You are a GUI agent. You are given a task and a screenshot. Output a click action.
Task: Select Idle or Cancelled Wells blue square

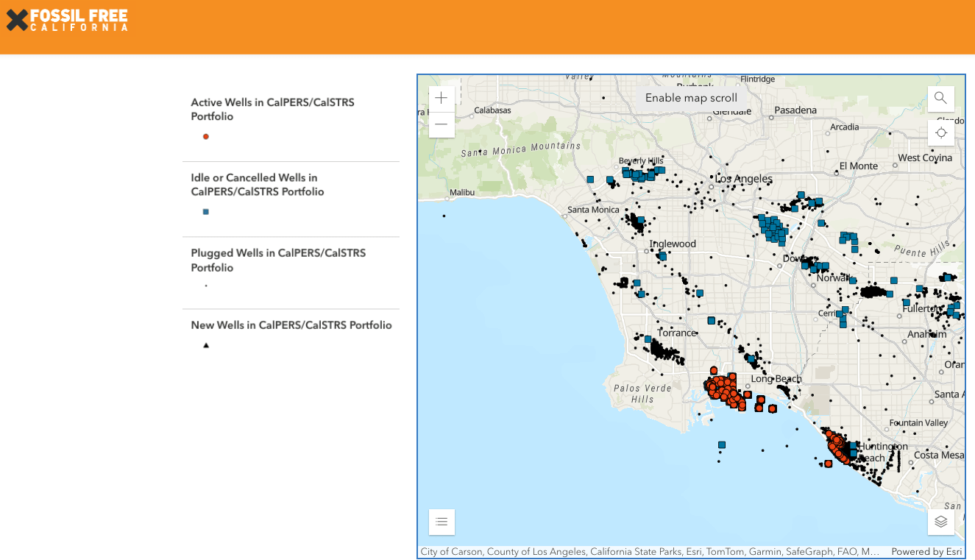pos(206,212)
